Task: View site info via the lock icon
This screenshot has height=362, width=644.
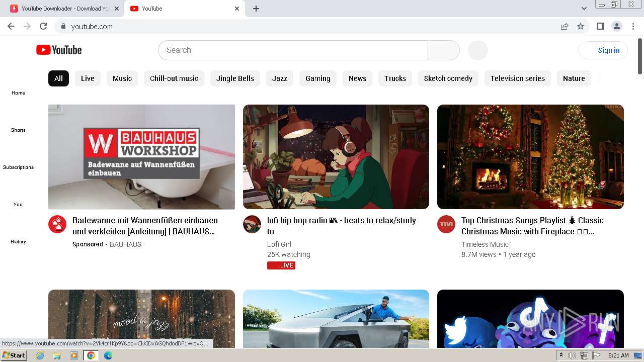Action: pyautogui.click(x=63, y=26)
